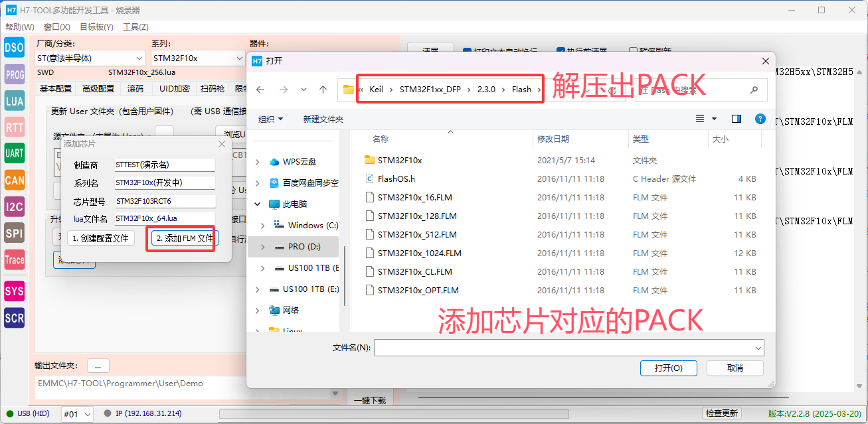The height and width of the screenshot is (424, 868).
Task: Go back in the Open dialog
Action: [x=260, y=90]
